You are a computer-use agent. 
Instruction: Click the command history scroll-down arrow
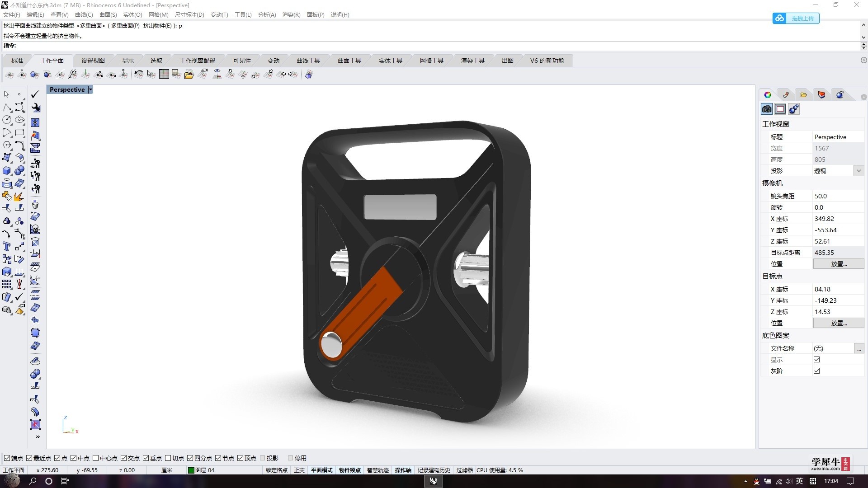click(863, 38)
